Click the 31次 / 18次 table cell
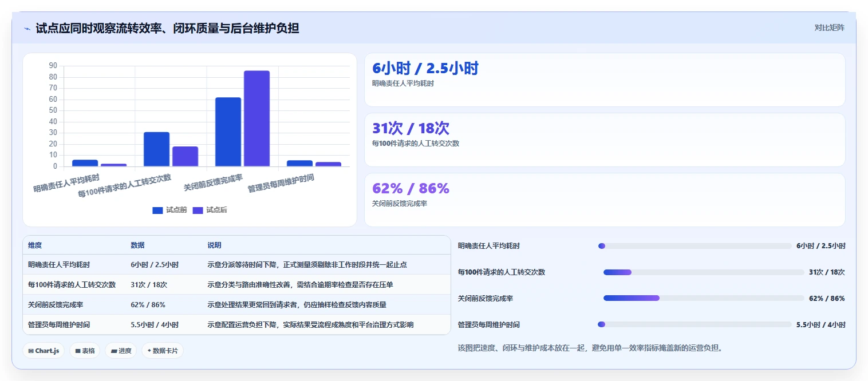Screen dimensions: 868x381 point(149,284)
